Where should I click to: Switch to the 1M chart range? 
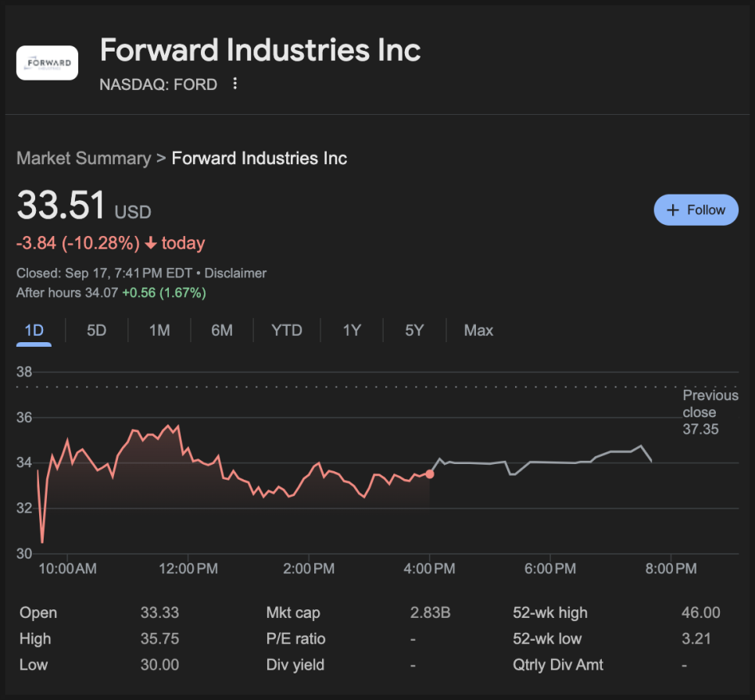159,330
